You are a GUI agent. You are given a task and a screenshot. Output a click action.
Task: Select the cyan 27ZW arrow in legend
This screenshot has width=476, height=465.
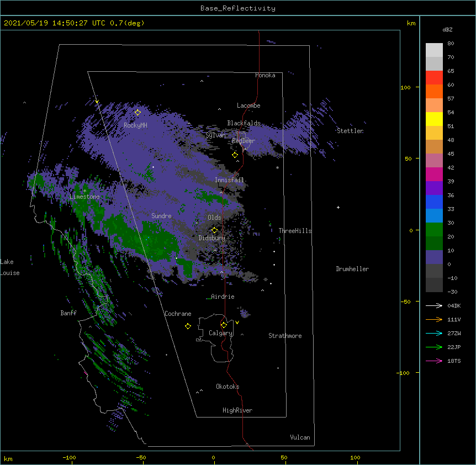click(x=434, y=333)
